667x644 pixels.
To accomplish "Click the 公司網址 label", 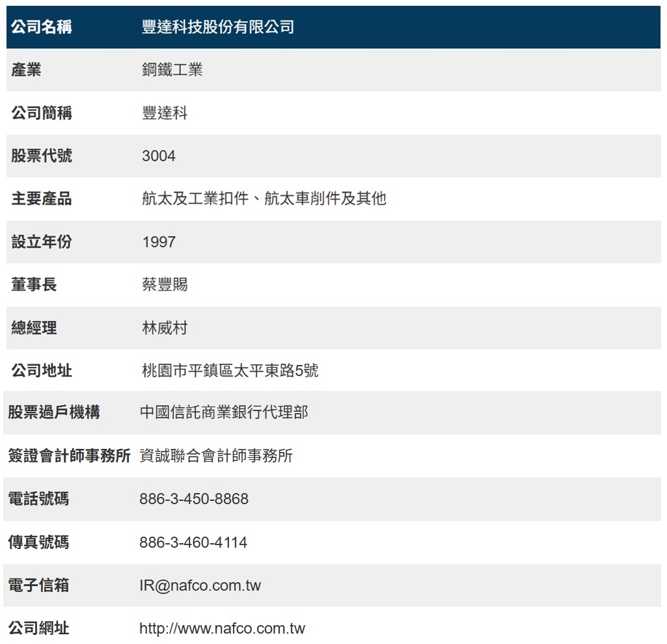I will [x=38, y=628].
